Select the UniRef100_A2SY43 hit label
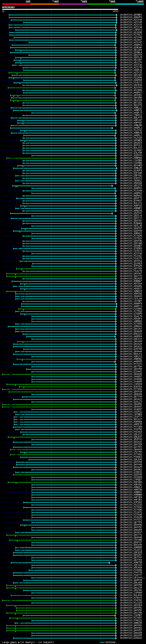The image size is (146, 644). coord(131,87)
